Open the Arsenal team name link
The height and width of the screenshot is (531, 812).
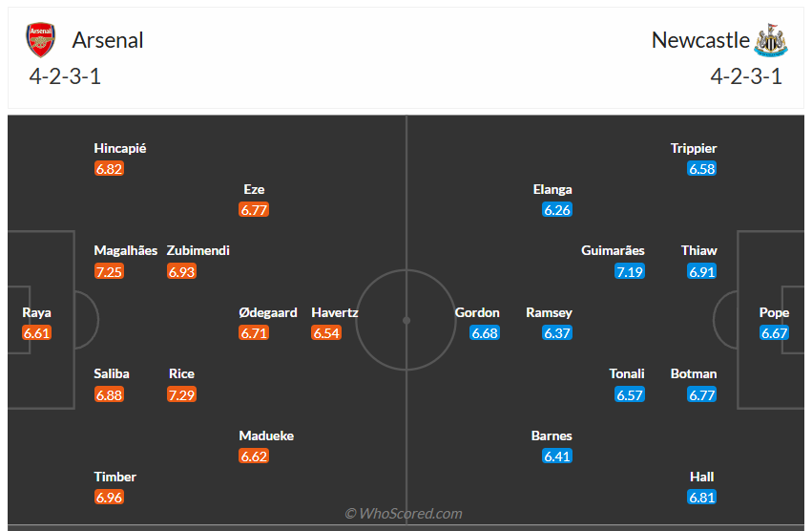(x=108, y=40)
